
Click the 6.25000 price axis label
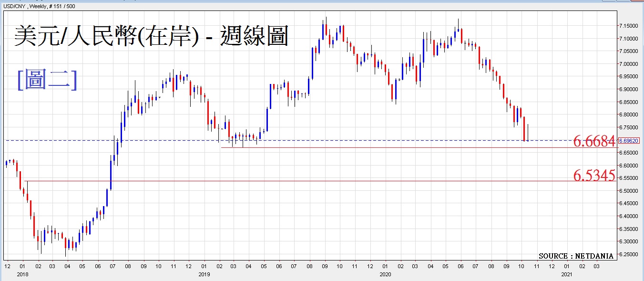coord(629,254)
